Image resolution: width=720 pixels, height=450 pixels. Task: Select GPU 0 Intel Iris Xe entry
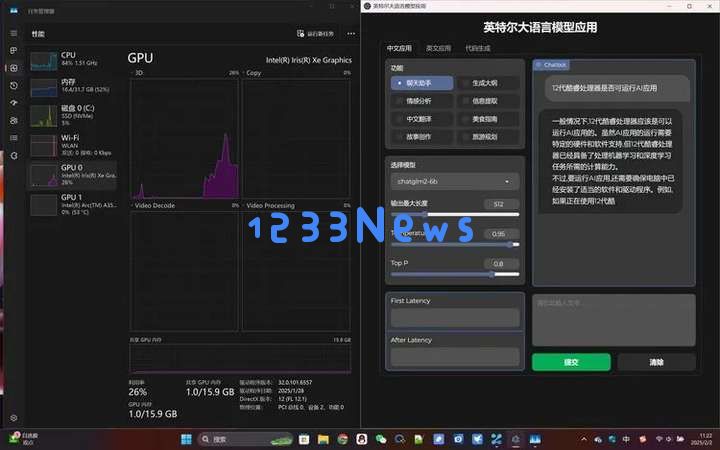coord(73,175)
